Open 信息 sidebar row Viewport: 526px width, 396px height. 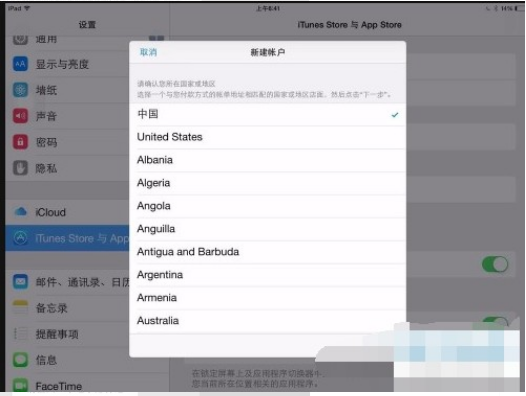[67, 360]
